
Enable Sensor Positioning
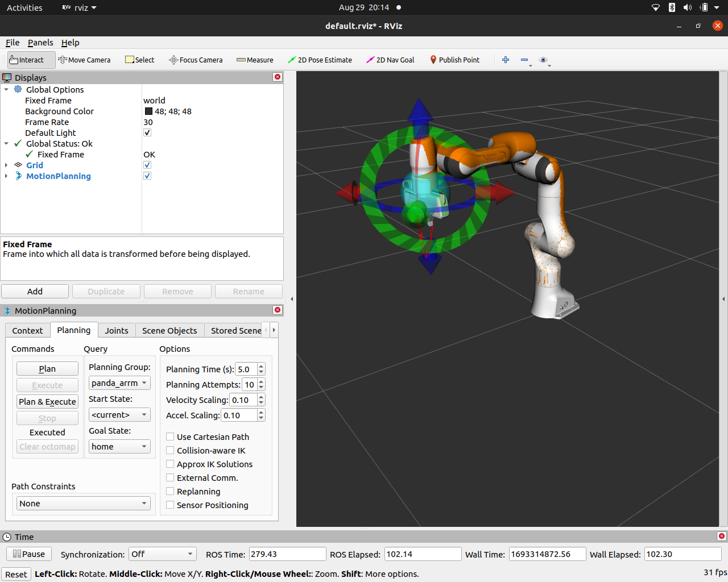(x=170, y=505)
